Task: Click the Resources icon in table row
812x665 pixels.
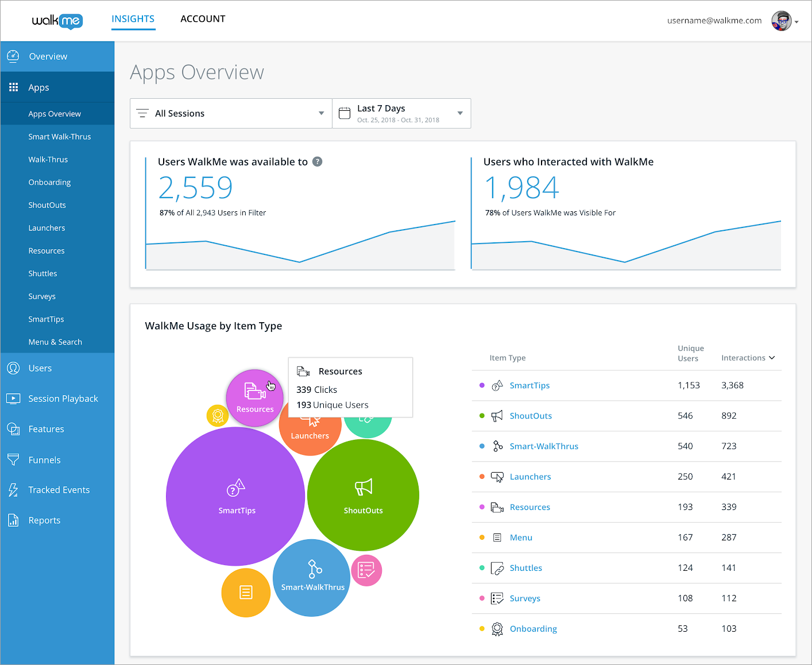Action: 497,507
